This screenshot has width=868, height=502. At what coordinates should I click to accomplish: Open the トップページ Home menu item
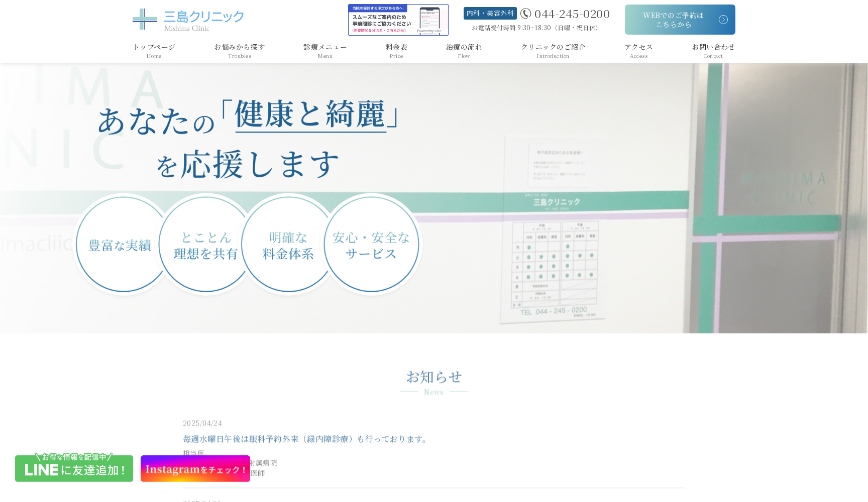pyautogui.click(x=154, y=50)
